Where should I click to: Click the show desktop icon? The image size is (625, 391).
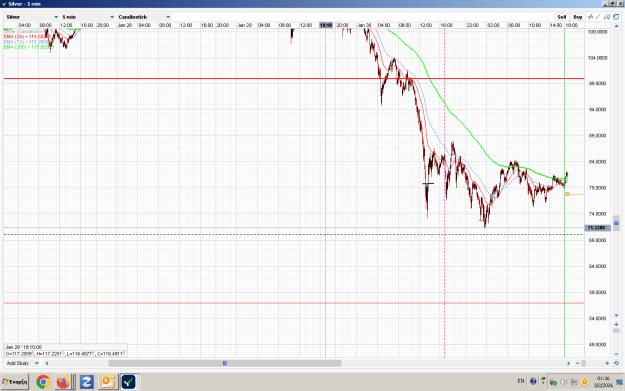[x=620, y=382]
